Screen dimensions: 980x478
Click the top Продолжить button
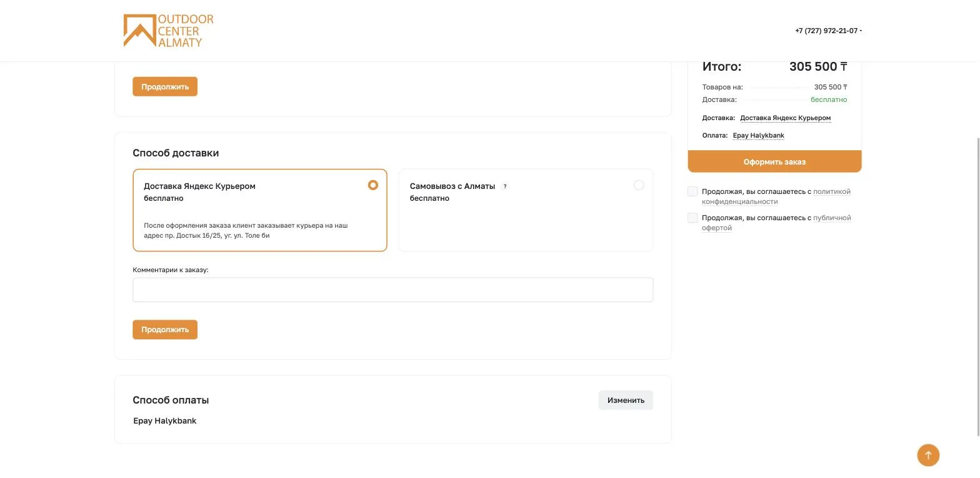(165, 87)
